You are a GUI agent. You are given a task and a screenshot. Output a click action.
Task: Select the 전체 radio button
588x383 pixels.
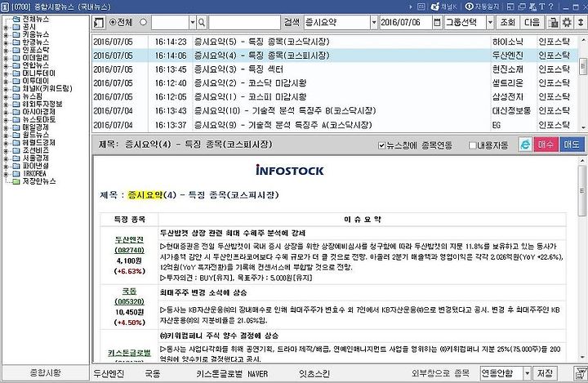coord(112,22)
